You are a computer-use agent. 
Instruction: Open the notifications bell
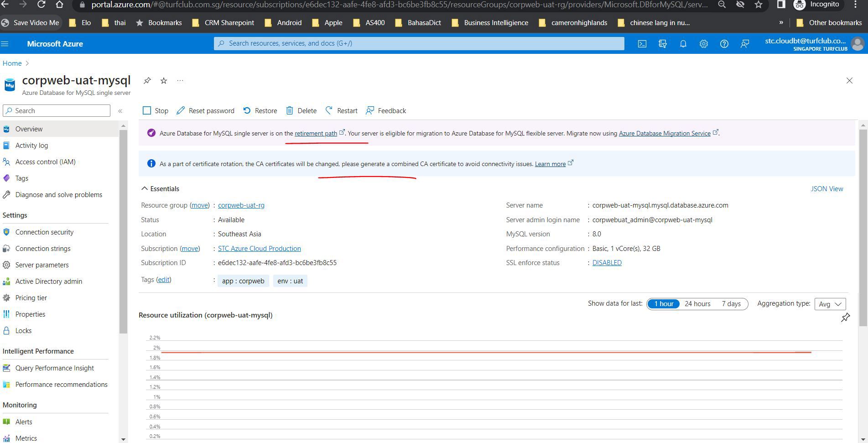coord(683,43)
